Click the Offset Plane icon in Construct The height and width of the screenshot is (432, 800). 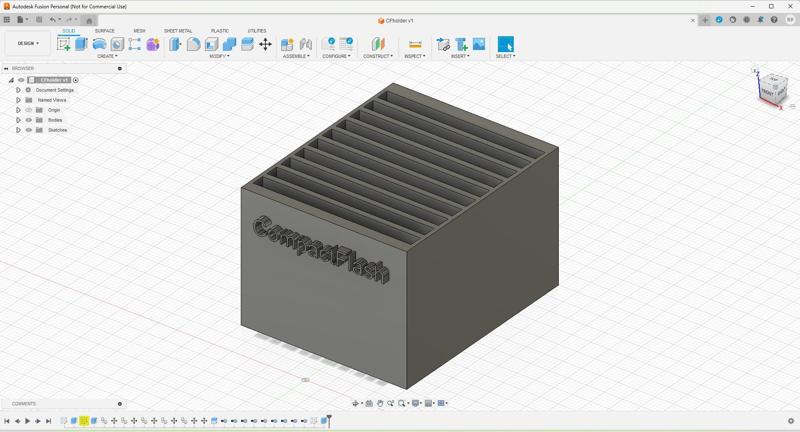tap(378, 44)
